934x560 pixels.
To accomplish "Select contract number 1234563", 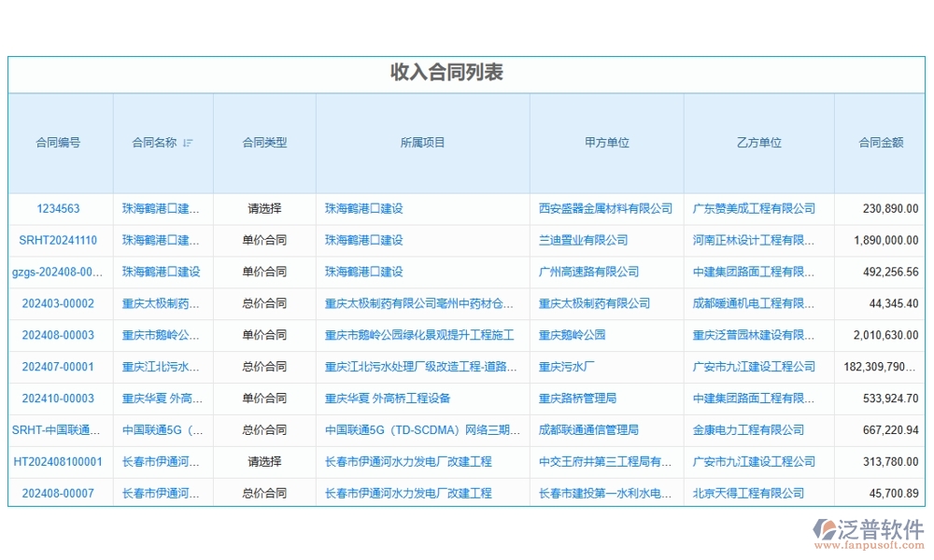I will click(x=60, y=209).
